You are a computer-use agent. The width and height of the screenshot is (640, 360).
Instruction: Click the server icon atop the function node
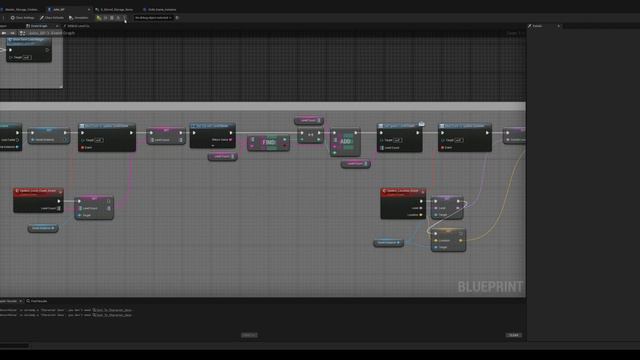coord(421,124)
